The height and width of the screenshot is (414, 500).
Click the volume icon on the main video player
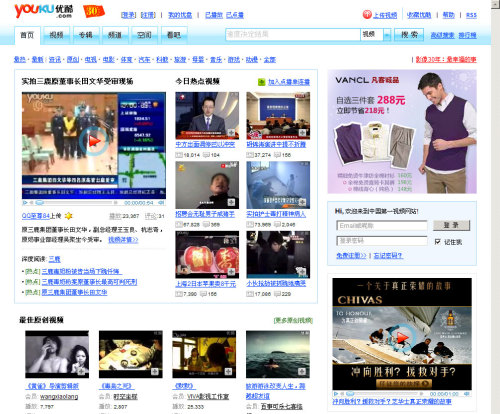(161, 203)
